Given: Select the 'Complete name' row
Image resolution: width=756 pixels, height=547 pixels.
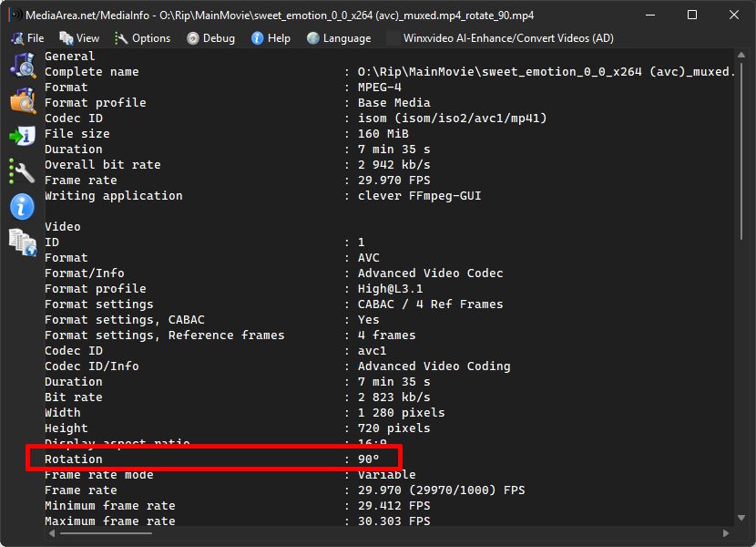Looking at the screenshot, I should click(x=390, y=71).
